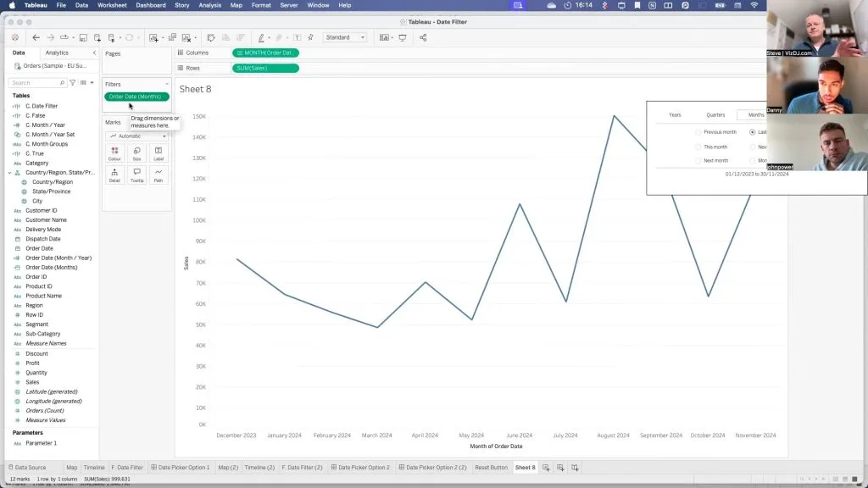Open the Detail marks card
This screenshot has height=488, width=868.
(x=114, y=175)
